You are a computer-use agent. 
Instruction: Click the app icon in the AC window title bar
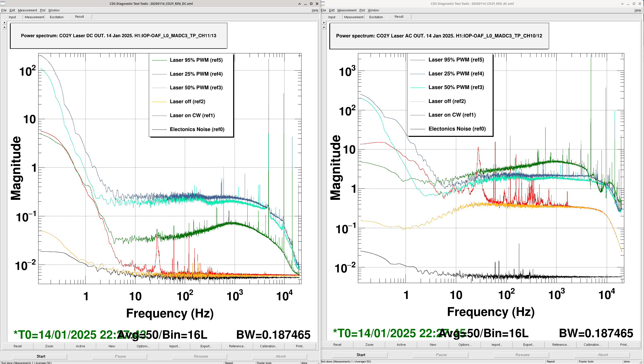[x=323, y=4]
